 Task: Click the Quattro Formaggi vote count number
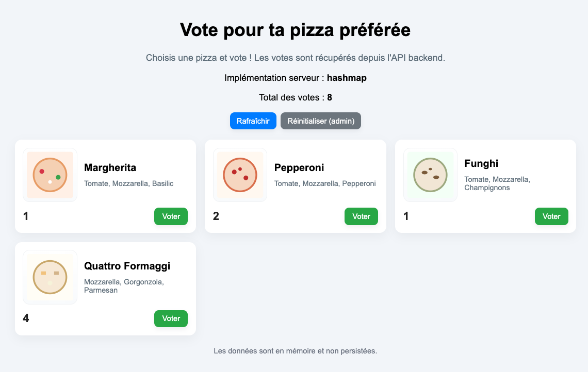pyautogui.click(x=25, y=318)
